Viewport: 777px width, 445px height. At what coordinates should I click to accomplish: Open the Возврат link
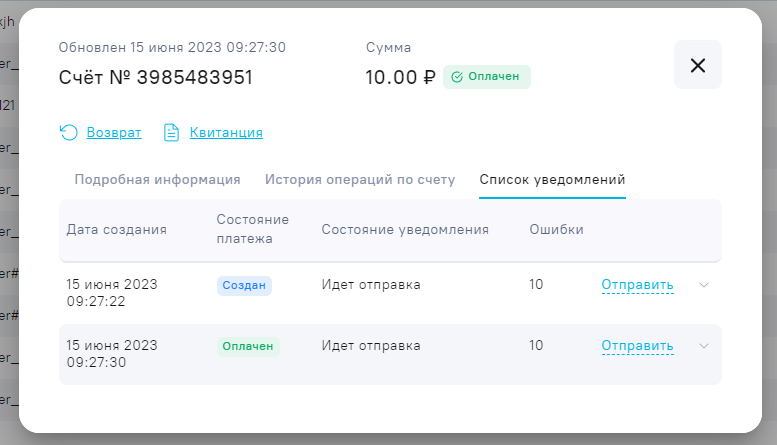(114, 132)
